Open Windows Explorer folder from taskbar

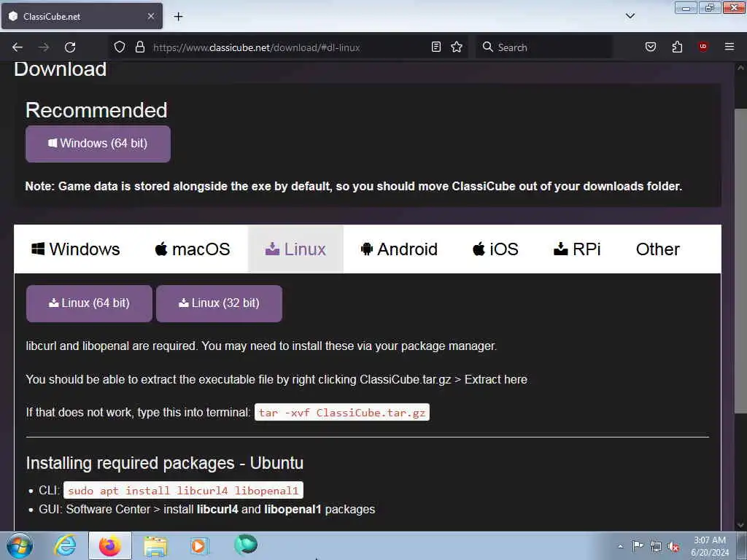pyautogui.click(x=155, y=545)
